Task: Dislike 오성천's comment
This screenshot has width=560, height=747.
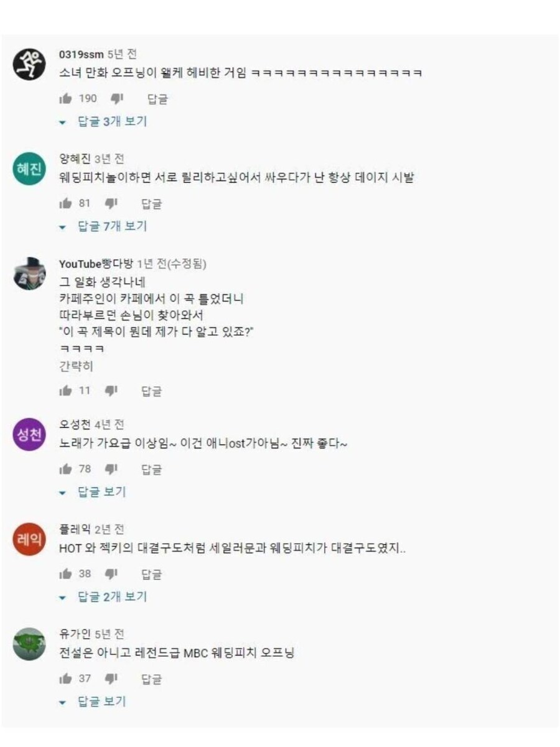Action: 111,469
